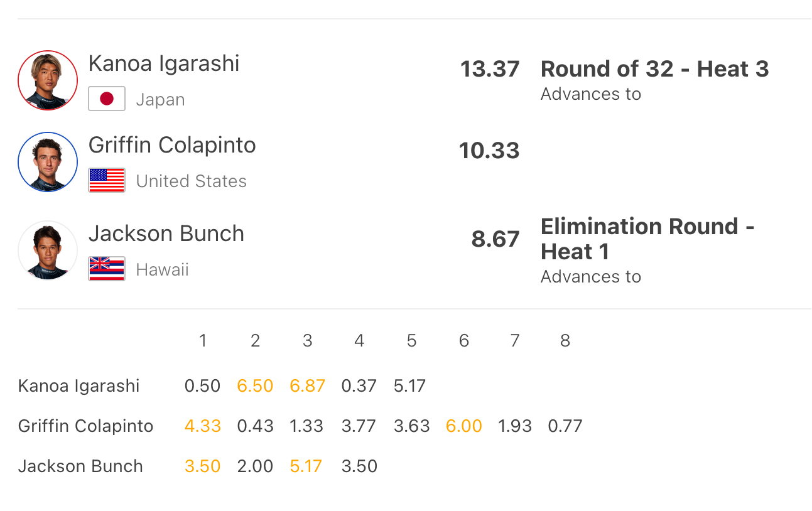Click the wave number 8 column header

[x=565, y=341]
